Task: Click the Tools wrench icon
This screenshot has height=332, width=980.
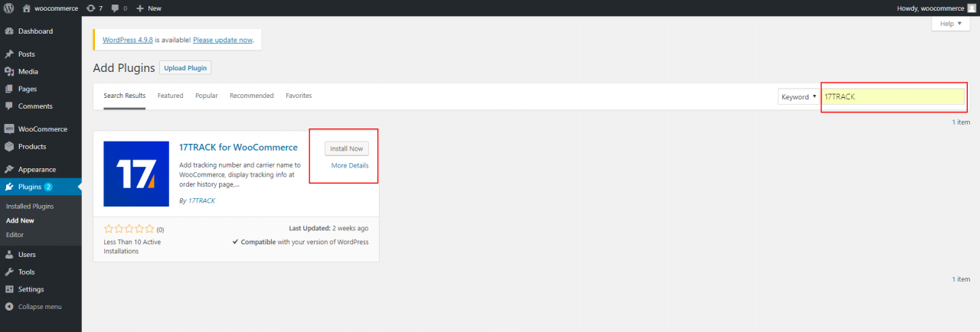Action: tap(9, 272)
